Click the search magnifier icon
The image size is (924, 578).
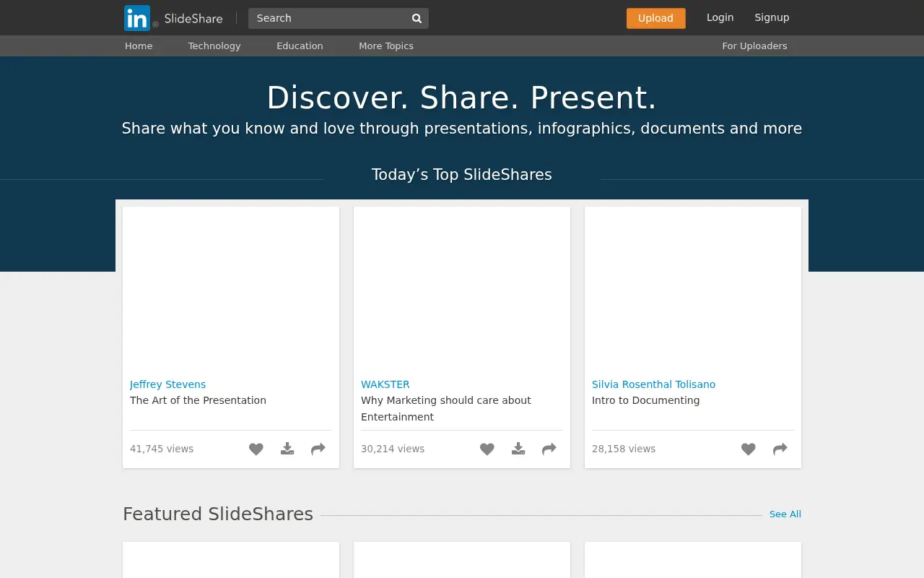point(417,18)
